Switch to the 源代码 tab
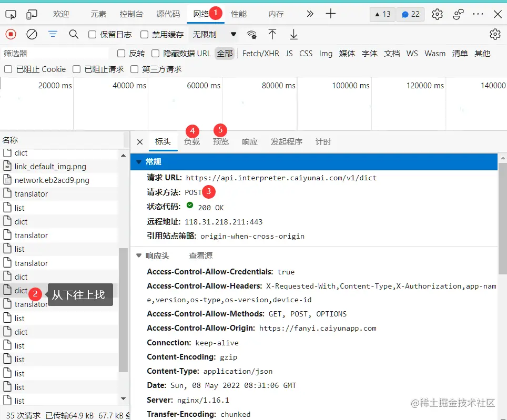This screenshot has width=507, height=420. (x=168, y=14)
